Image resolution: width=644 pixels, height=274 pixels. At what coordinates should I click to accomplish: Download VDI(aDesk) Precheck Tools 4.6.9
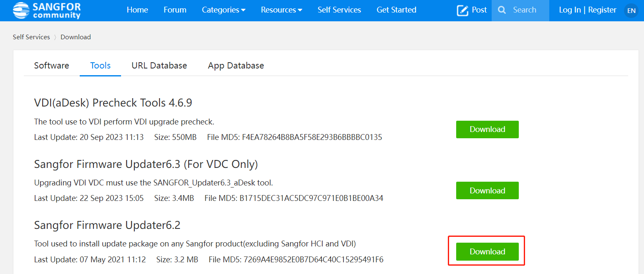pos(487,129)
